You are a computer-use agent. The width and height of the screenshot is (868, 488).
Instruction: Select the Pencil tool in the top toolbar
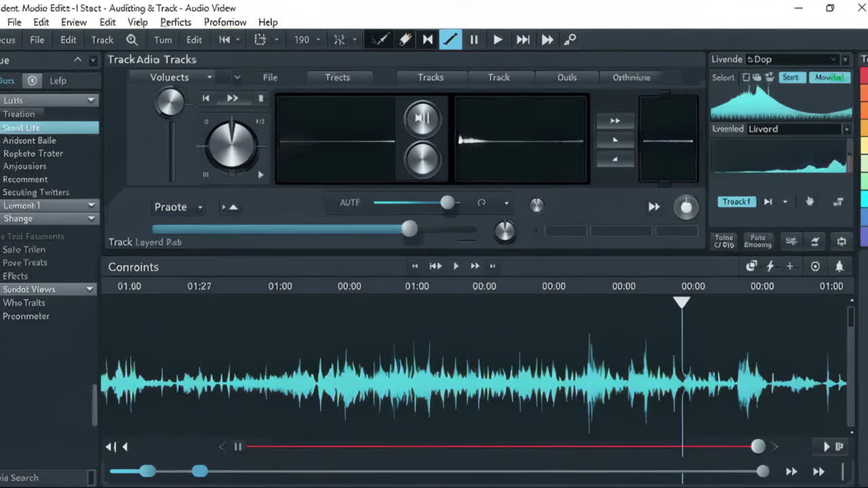[x=450, y=39]
